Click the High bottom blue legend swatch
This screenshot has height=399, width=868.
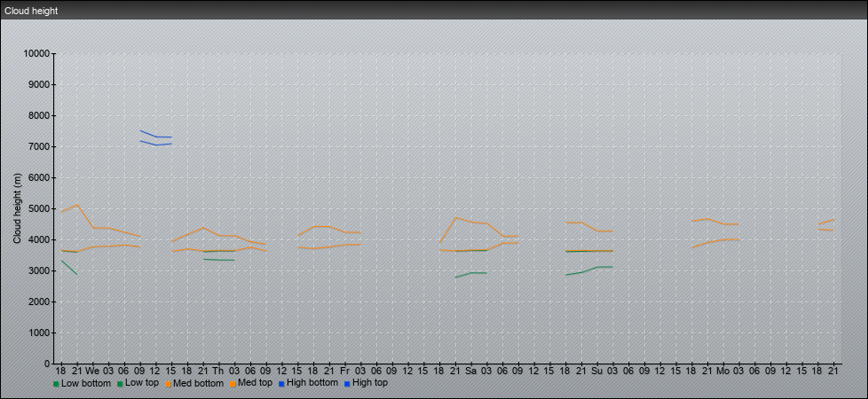[x=281, y=384]
